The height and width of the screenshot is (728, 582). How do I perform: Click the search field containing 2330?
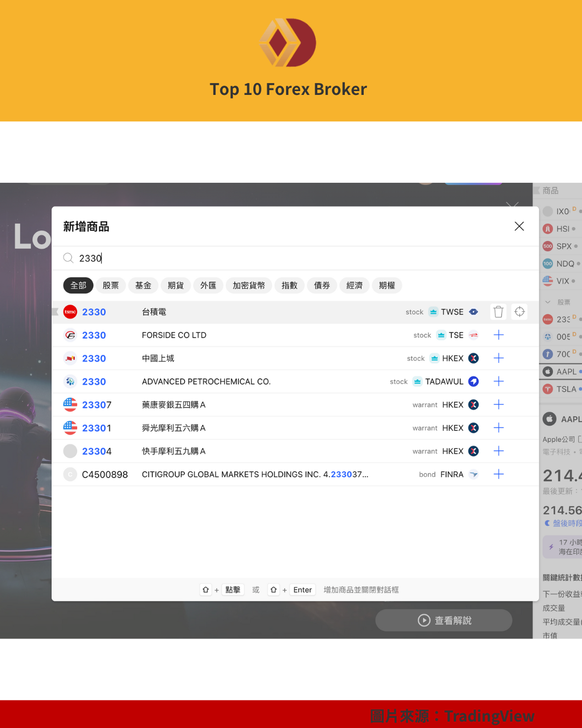click(x=295, y=258)
